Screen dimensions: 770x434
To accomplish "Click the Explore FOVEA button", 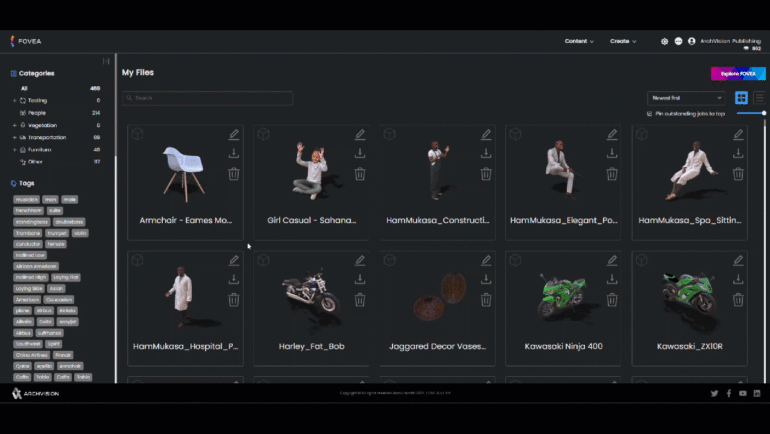I will (x=738, y=74).
